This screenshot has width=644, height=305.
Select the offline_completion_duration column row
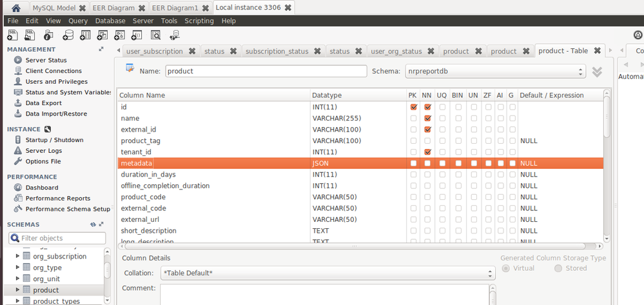coord(360,186)
